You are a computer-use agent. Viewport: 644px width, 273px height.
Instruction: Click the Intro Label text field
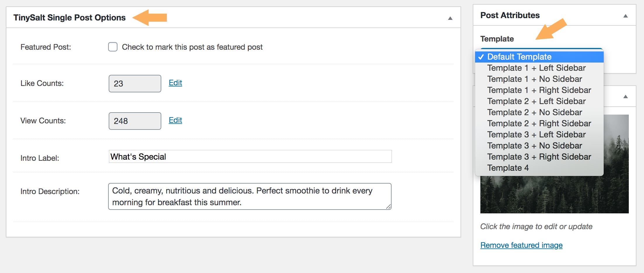[x=250, y=156]
